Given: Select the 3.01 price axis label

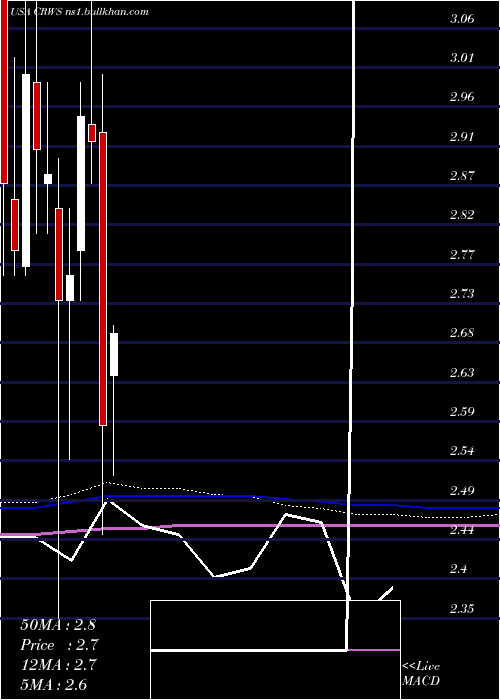Looking at the screenshot, I should click(x=462, y=58).
